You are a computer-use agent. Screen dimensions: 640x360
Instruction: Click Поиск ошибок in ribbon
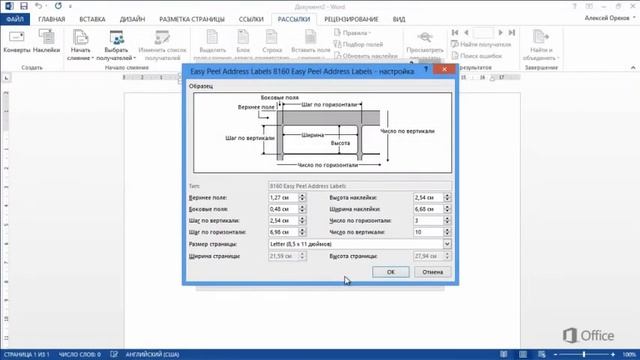477,56
